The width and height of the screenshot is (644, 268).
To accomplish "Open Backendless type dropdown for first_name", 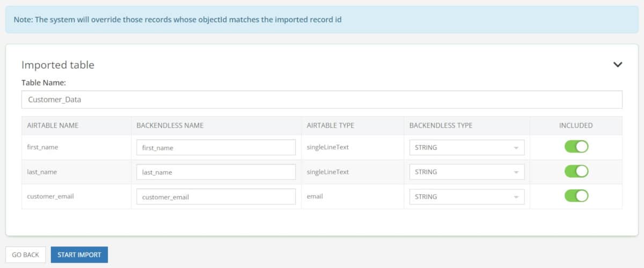I will 466,147.
